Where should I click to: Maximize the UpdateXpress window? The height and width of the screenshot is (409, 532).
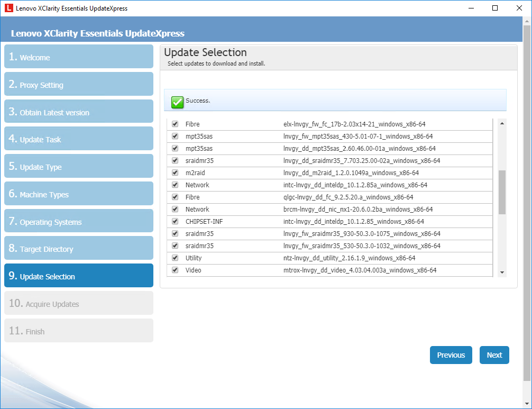point(494,8)
